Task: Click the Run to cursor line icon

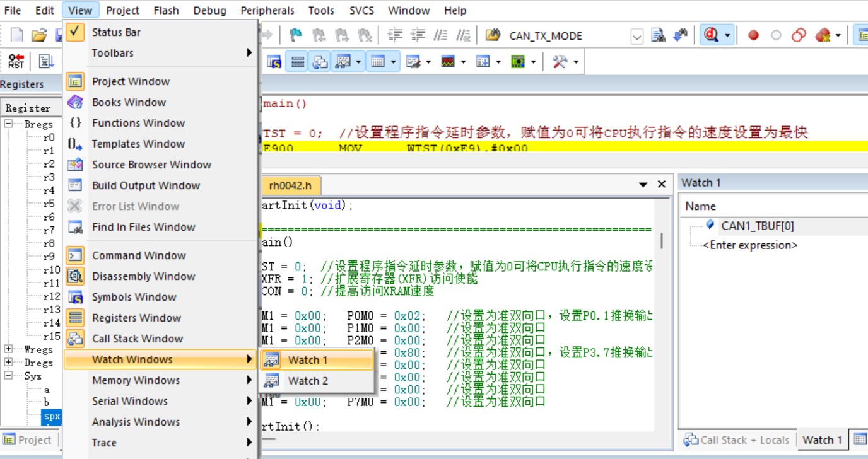Action: (47, 61)
